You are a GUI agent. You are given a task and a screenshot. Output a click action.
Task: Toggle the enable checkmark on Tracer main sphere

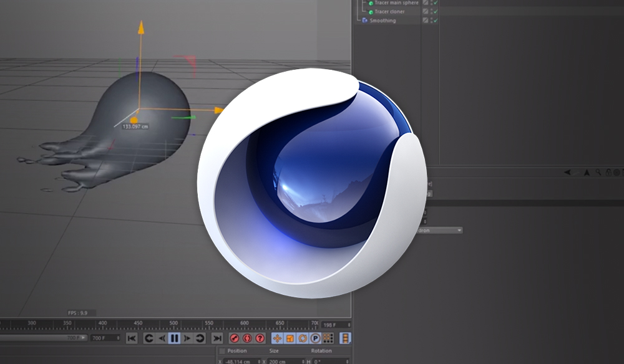pyautogui.click(x=435, y=3)
